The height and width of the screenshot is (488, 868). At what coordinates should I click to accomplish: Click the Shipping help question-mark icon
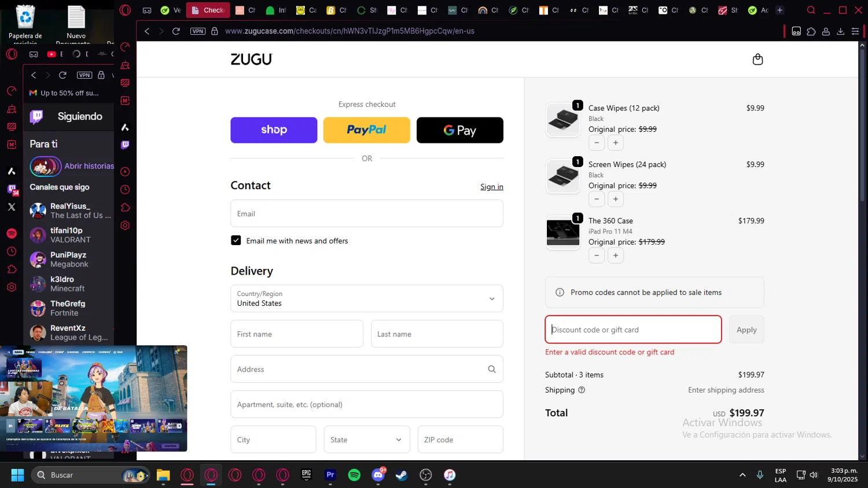582,390
